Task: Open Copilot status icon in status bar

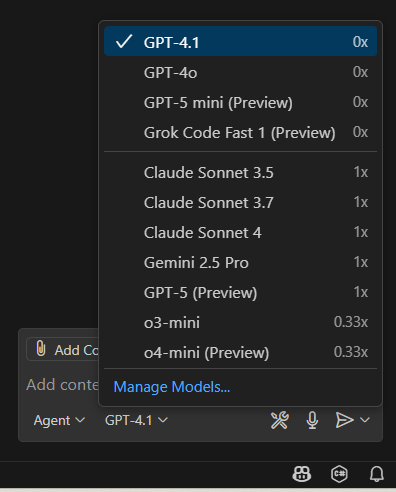Action: coord(302,474)
